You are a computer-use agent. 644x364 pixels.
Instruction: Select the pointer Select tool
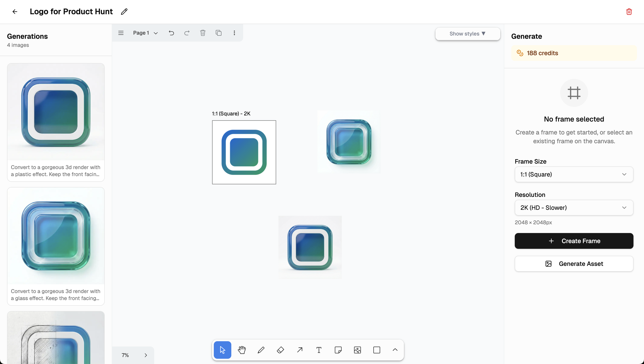click(x=222, y=350)
